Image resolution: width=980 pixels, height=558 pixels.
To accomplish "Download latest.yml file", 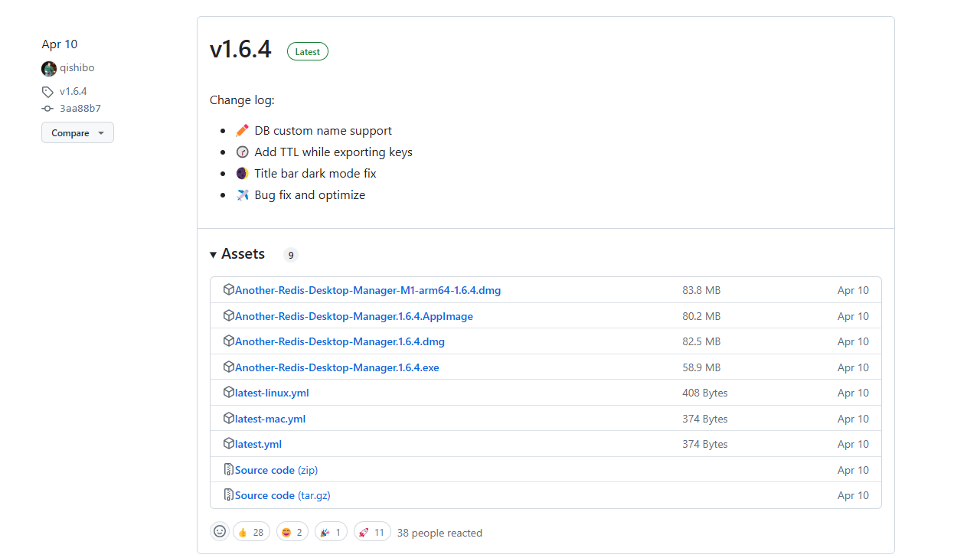I will (258, 444).
